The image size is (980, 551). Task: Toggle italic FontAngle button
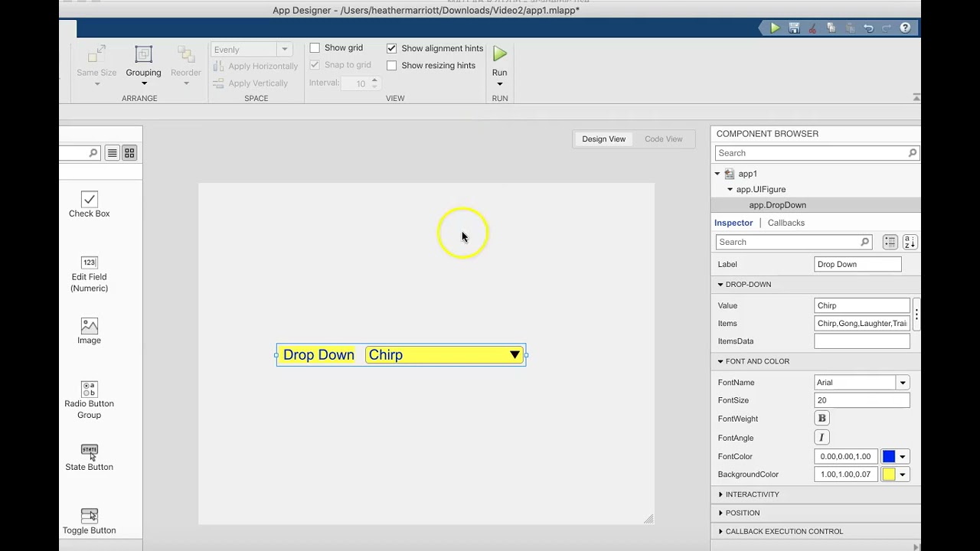point(822,438)
